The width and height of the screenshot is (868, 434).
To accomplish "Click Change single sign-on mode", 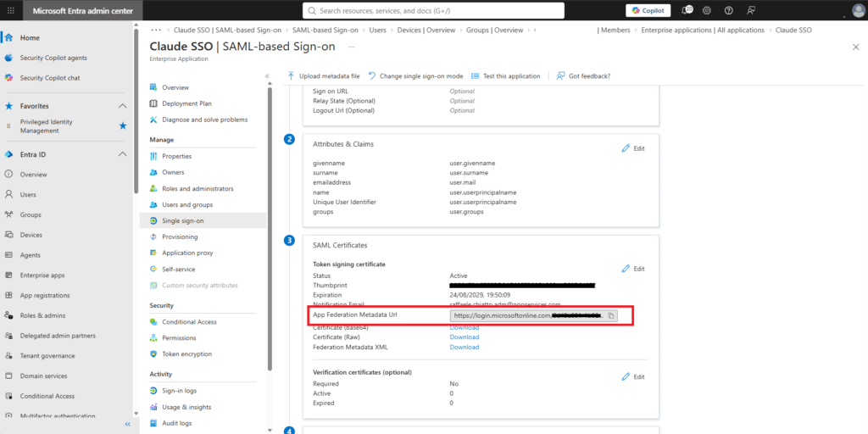I will pyautogui.click(x=415, y=75).
